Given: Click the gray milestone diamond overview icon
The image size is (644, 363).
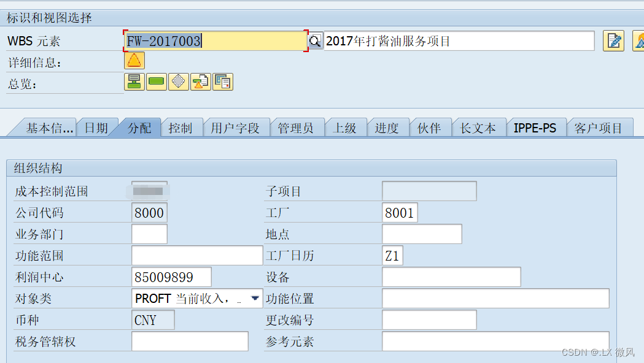Looking at the screenshot, I should (x=178, y=82).
